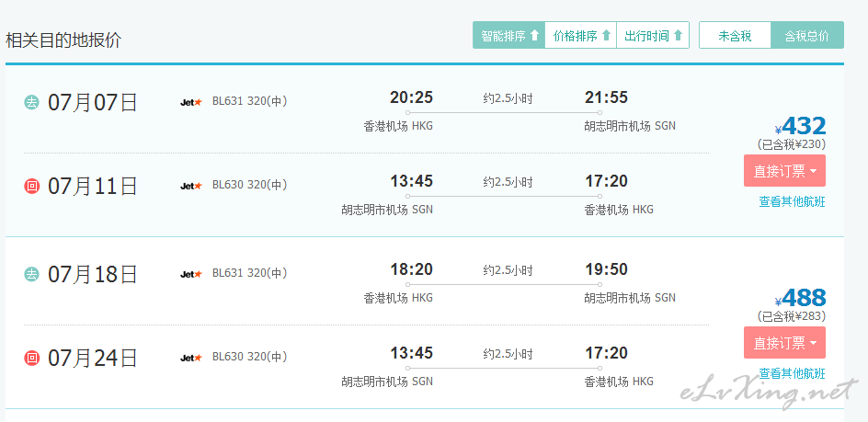View 查看其他航班 for the ¥488 itinerary

point(792,374)
